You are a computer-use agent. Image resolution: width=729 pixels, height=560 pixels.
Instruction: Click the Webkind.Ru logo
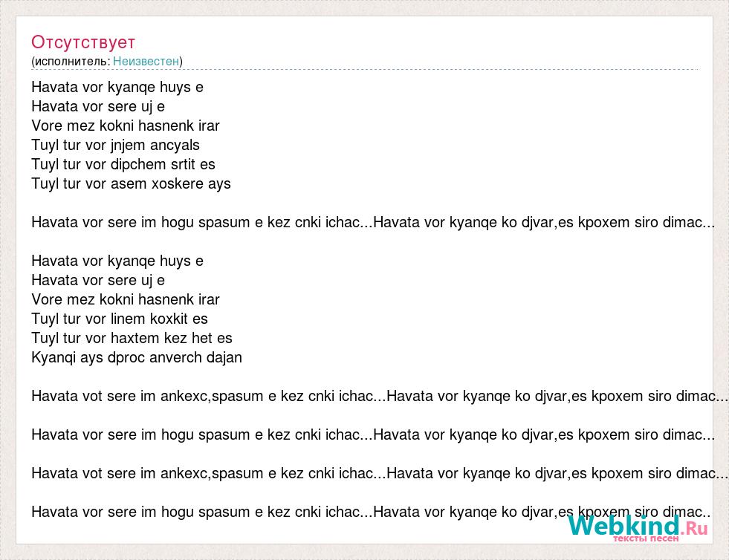pos(638,528)
